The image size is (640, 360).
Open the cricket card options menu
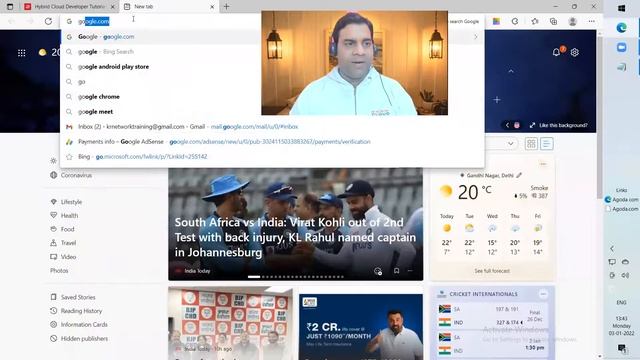click(543, 294)
